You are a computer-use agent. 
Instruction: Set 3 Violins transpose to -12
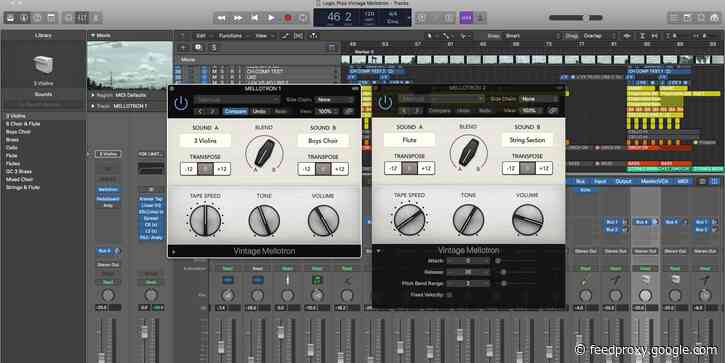(x=189, y=169)
